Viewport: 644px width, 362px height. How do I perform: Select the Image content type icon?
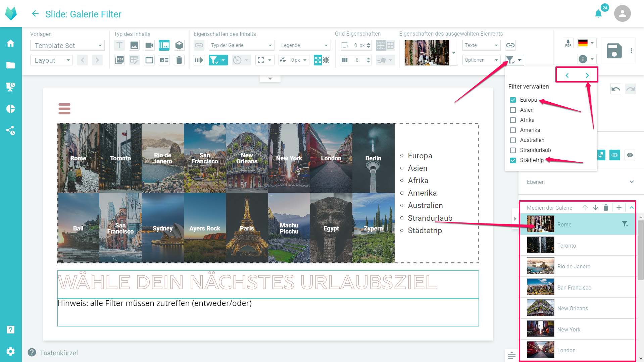point(134,45)
